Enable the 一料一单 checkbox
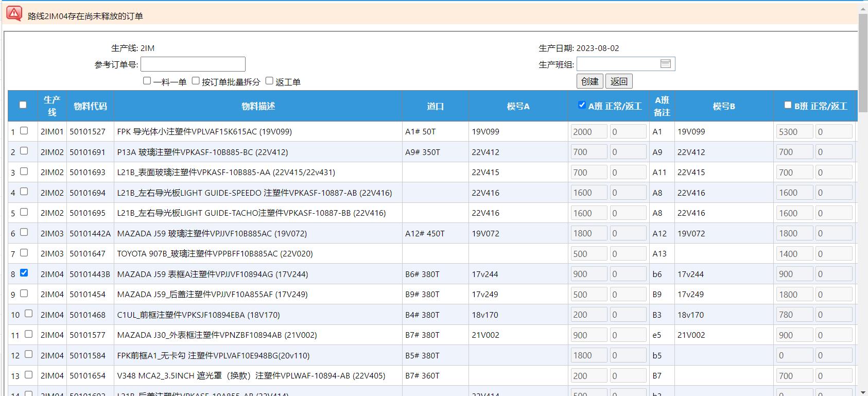Viewport: 868px width, 396px height. pos(147,81)
